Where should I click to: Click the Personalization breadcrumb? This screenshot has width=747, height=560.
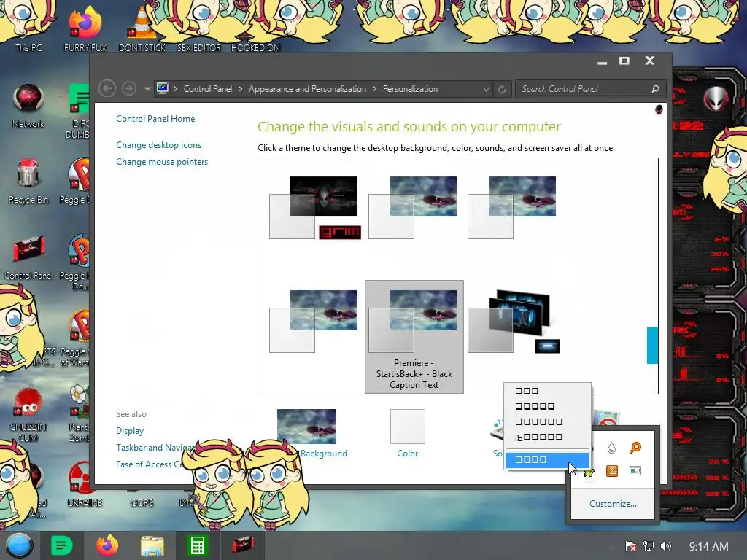click(x=410, y=89)
